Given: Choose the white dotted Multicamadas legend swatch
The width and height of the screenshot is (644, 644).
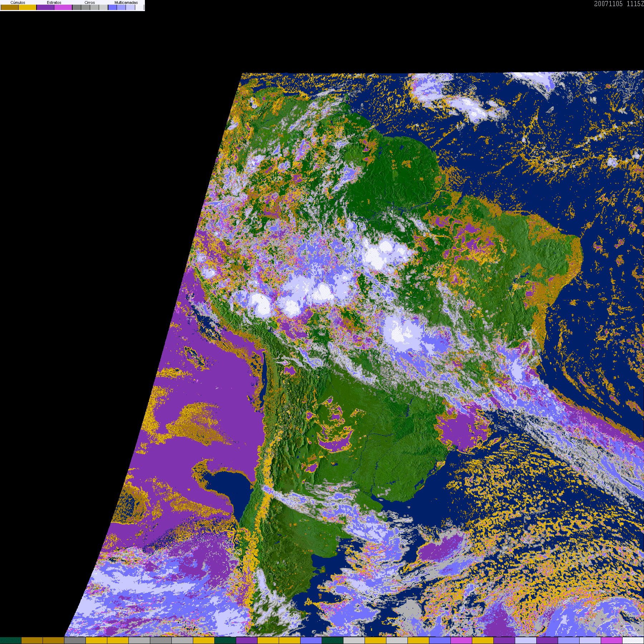Looking at the screenshot, I should (x=139, y=7).
